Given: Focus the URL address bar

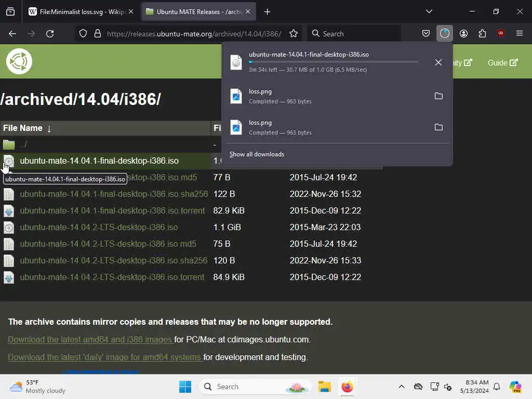Looking at the screenshot, I should [x=194, y=34].
